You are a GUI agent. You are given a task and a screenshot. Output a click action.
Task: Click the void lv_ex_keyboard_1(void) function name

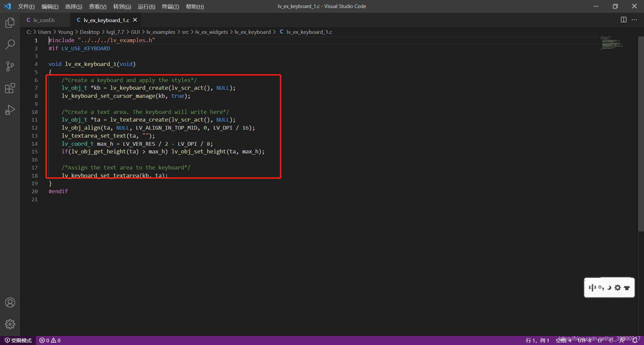91,64
